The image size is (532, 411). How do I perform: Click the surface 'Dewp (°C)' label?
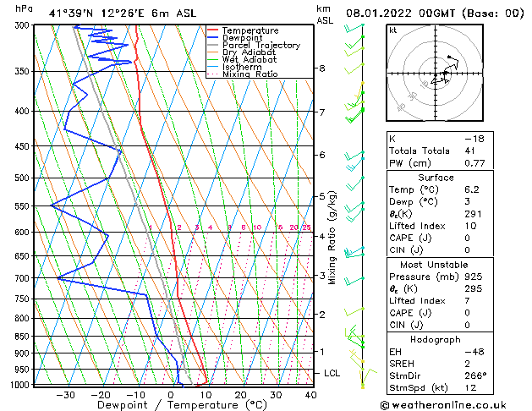click(414, 202)
